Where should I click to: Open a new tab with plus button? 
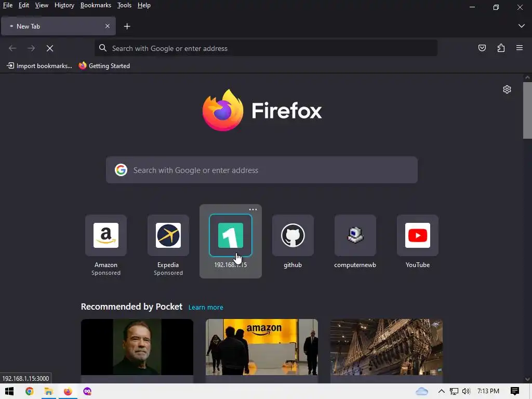[127, 26]
